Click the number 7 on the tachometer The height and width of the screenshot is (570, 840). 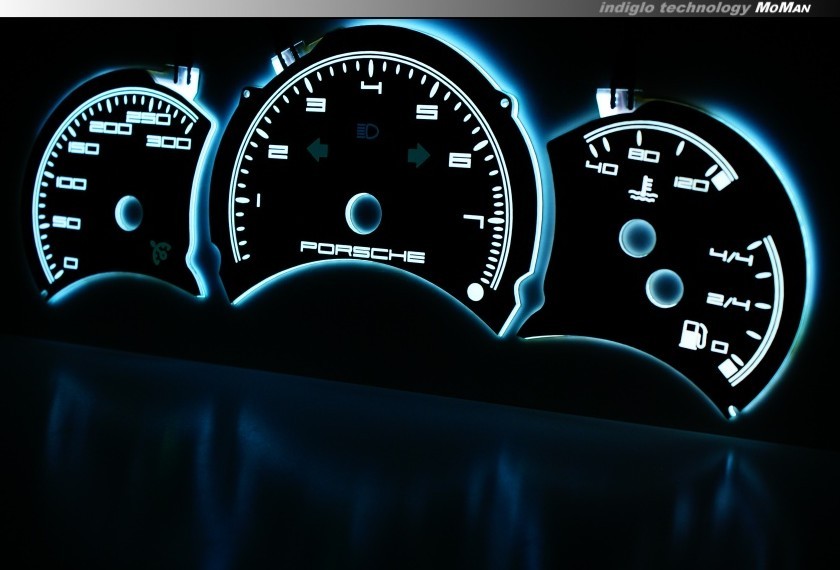click(474, 222)
